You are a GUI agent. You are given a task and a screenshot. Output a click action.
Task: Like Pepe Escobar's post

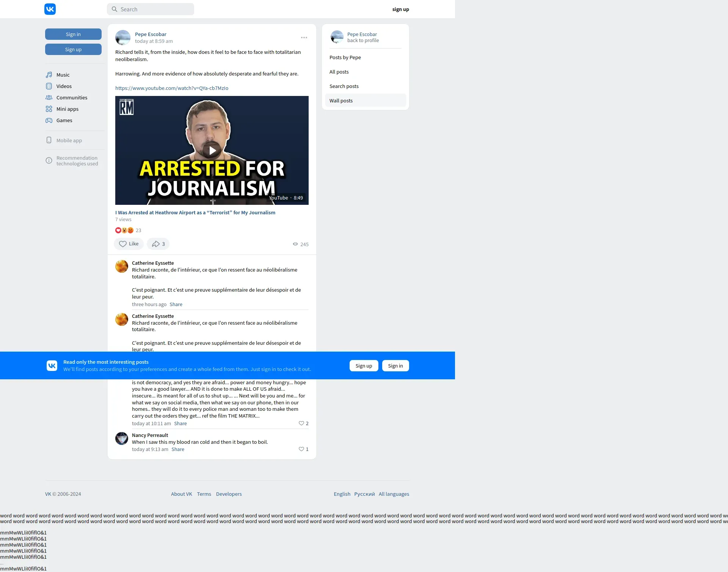pyautogui.click(x=129, y=244)
